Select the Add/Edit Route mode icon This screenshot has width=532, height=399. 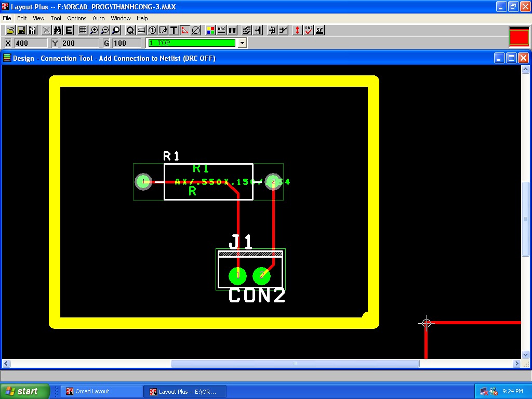click(x=283, y=31)
